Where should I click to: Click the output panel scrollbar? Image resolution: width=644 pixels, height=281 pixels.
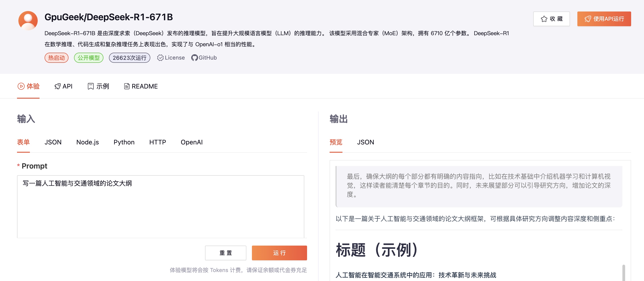624,273
